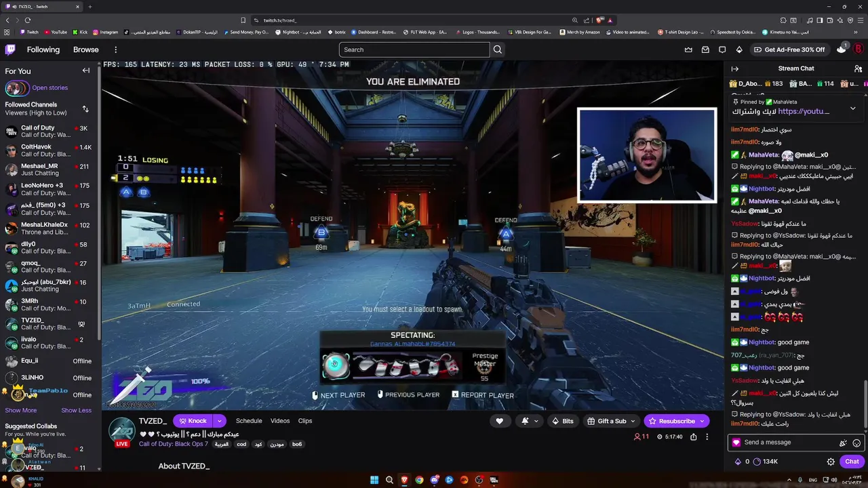
Task: Open the Get Bits diamond icon in the header
Action: (739, 49)
